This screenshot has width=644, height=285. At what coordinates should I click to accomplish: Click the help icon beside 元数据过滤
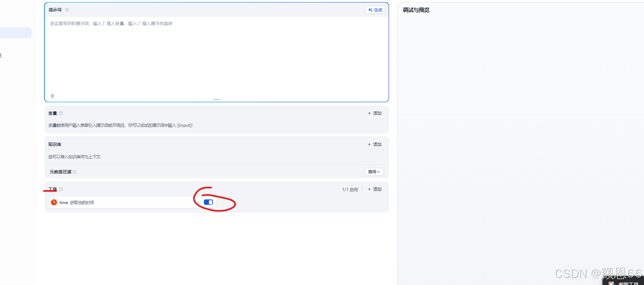pos(75,172)
